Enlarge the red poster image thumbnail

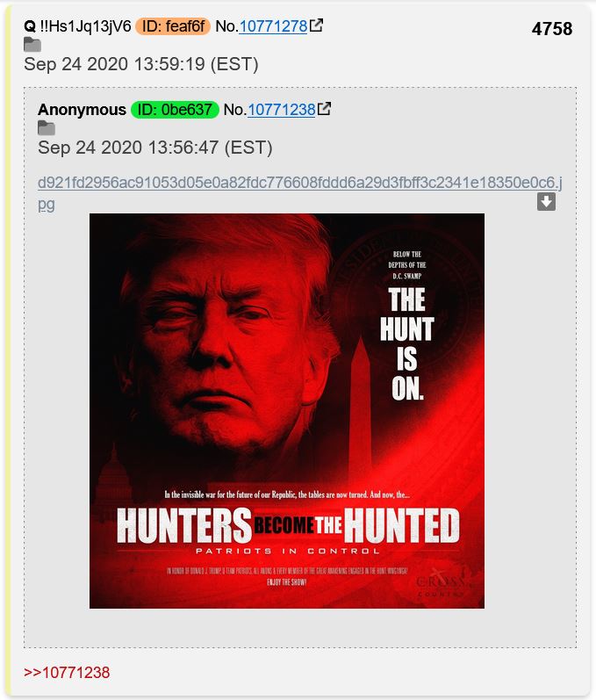tap(287, 411)
